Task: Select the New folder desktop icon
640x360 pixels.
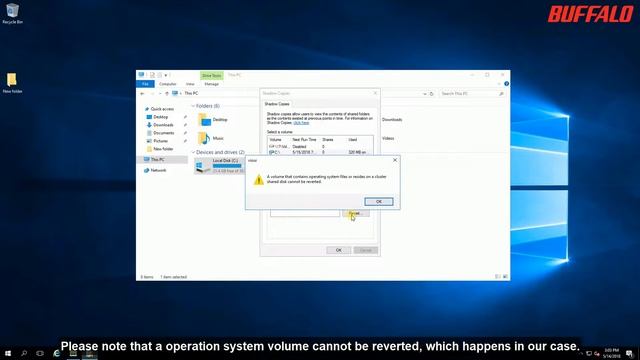Action: pos(12,83)
